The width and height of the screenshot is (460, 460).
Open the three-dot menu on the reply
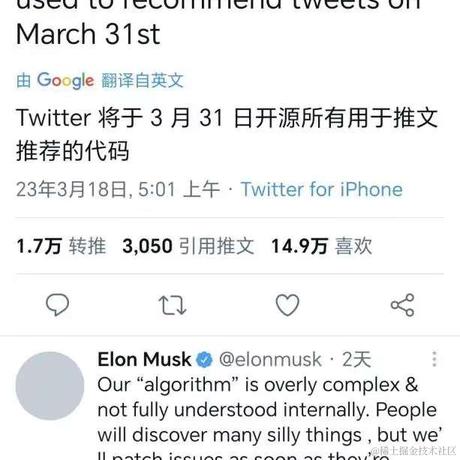[x=434, y=359]
